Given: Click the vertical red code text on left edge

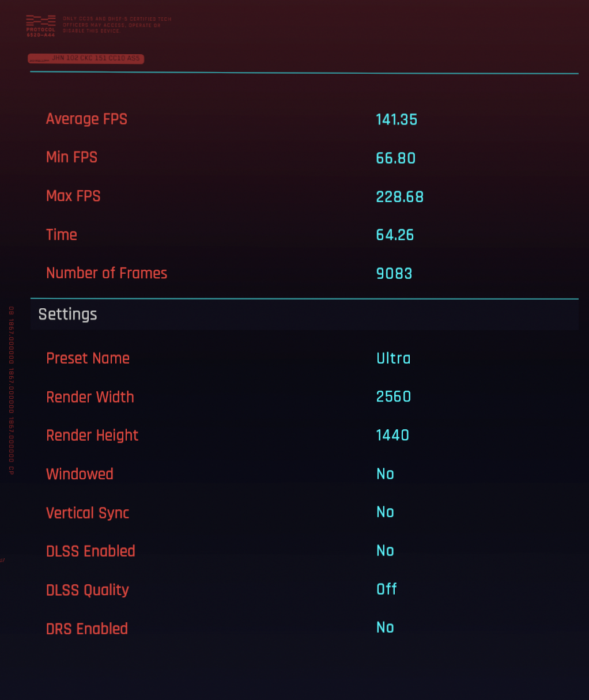Looking at the screenshot, I should point(11,391).
